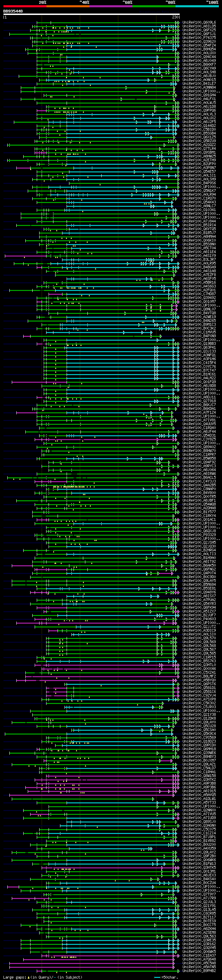Click hit UniRef100_Q2NNX0
The width and height of the screenshot is (222, 980).
[199, 810]
